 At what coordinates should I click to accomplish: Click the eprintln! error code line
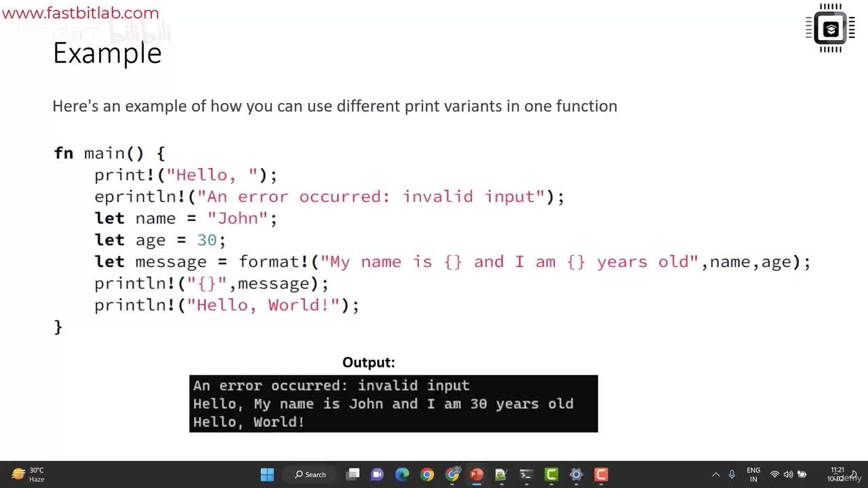[330, 197]
